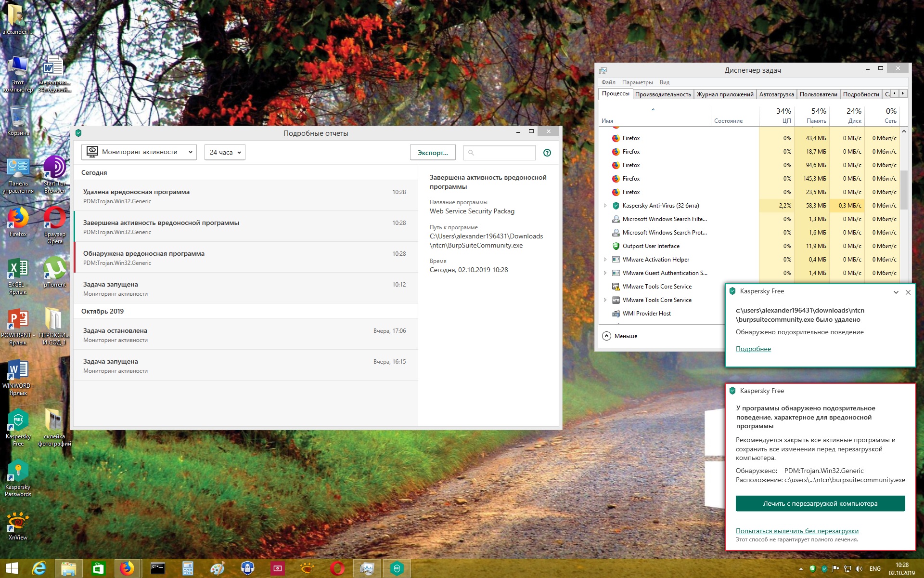Expand VMware Activation Helper process
Image resolution: width=924 pixels, height=578 pixels.
(x=605, y=260)
